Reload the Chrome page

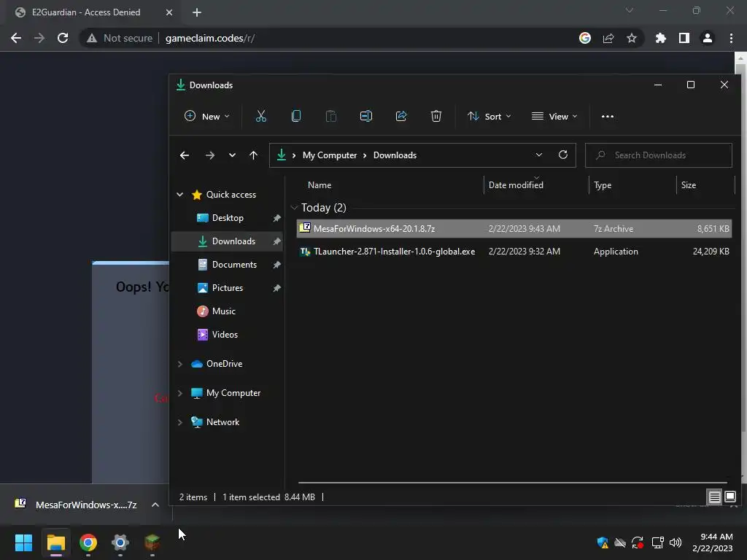(63, 38)
